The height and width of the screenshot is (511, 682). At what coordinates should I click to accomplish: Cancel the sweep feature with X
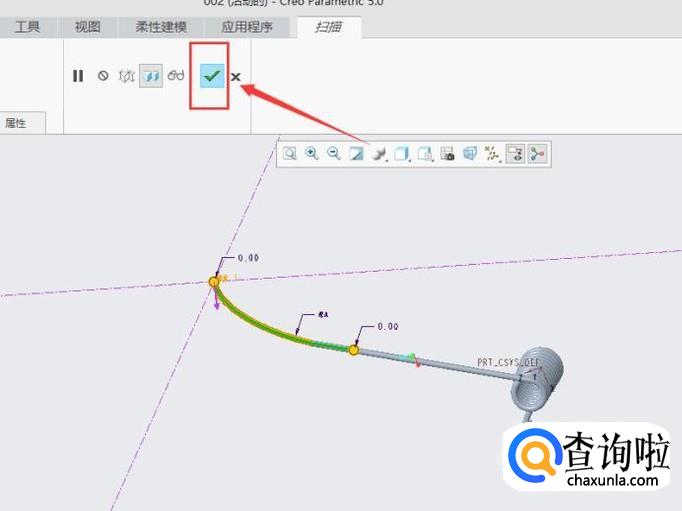[x=236, y=77]
